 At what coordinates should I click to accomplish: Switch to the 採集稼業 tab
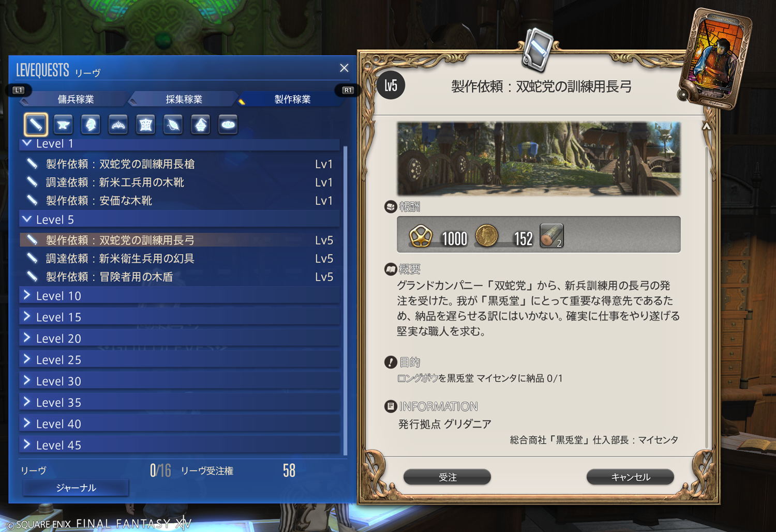[x=184, y=99]
